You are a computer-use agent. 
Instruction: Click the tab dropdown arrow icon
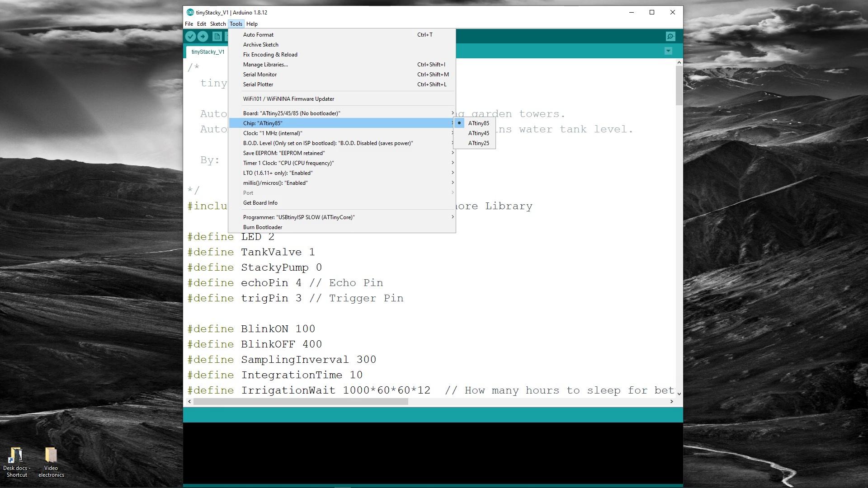coord(668,51)
